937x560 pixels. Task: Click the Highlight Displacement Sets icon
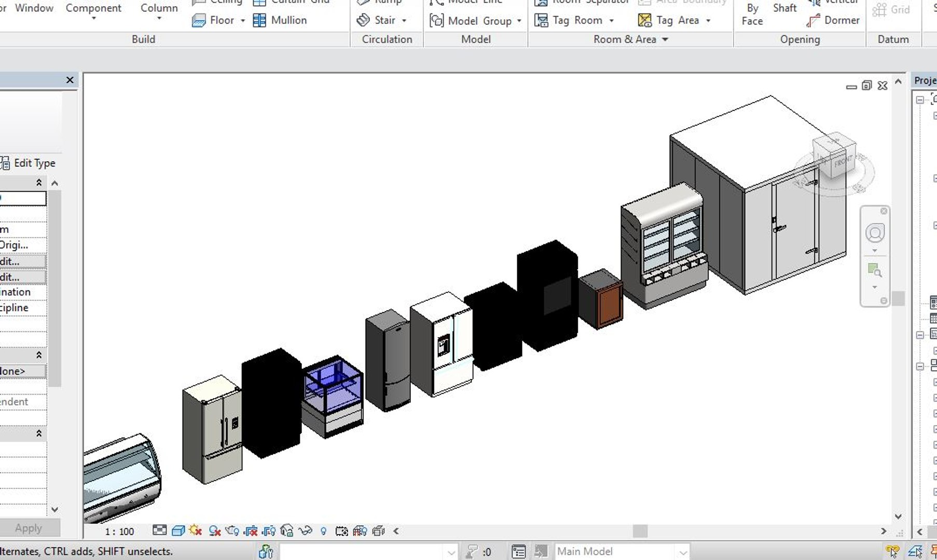(x=378, y=530)
